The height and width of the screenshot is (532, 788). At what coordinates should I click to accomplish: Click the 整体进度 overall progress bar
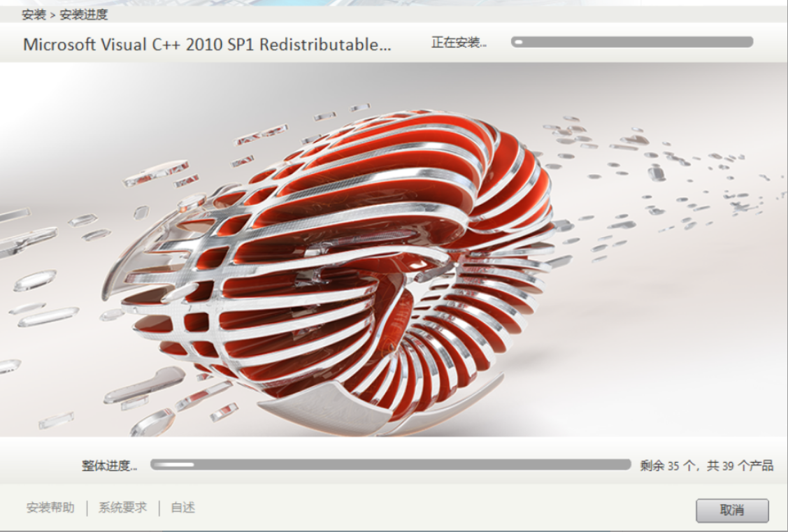click(x=390, y=465)
